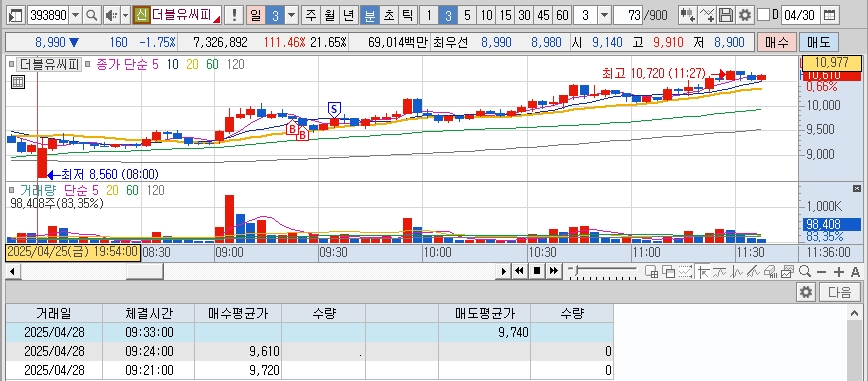Open settings gear next to 다음 button

click(x=807, y=292)
